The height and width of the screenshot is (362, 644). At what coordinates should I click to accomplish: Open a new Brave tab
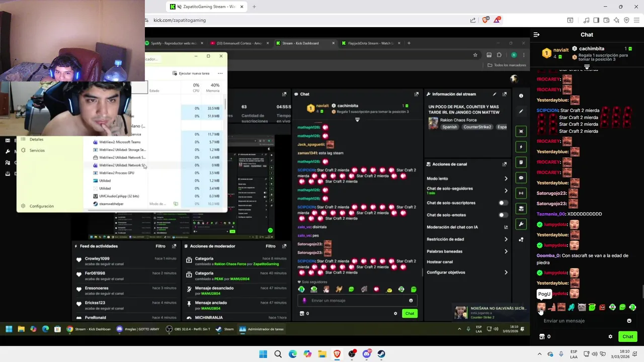tap(254, 7)
